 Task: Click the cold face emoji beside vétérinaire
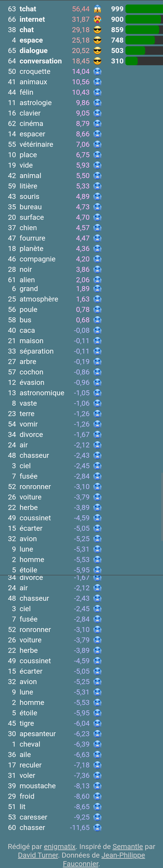(x=97, y=144)
